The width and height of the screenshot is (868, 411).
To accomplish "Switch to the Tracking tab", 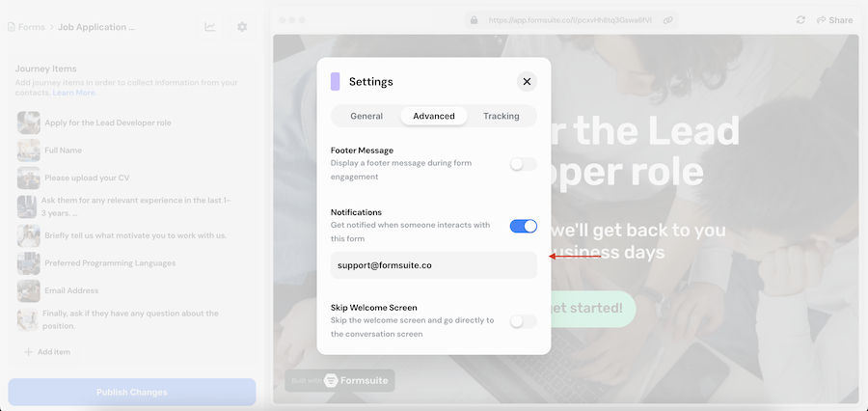I will pyautogui.click(x=501, y=116).
